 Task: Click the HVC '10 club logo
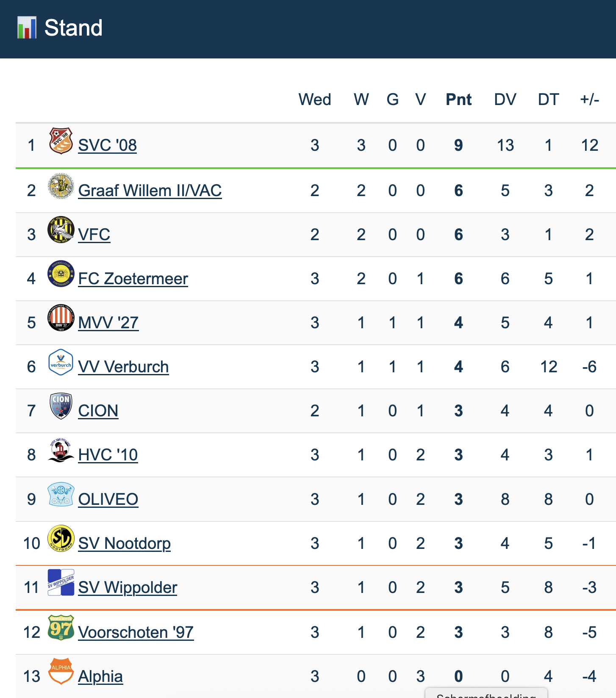click(x=61, y=450)
